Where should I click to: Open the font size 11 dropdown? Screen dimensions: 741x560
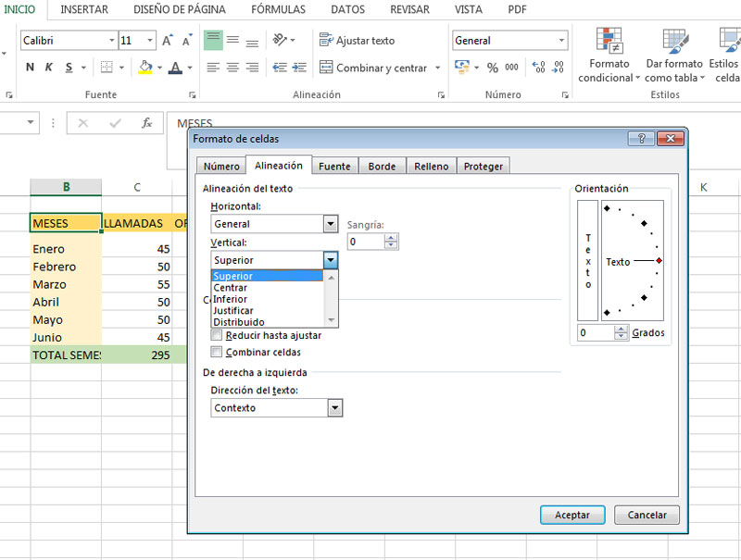(150, 41)
